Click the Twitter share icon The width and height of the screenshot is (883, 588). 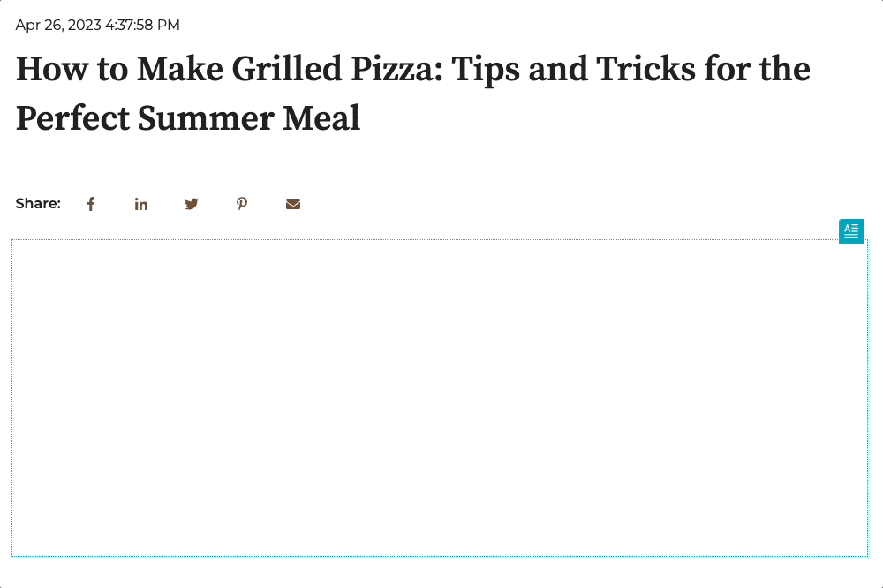point(192,204)
